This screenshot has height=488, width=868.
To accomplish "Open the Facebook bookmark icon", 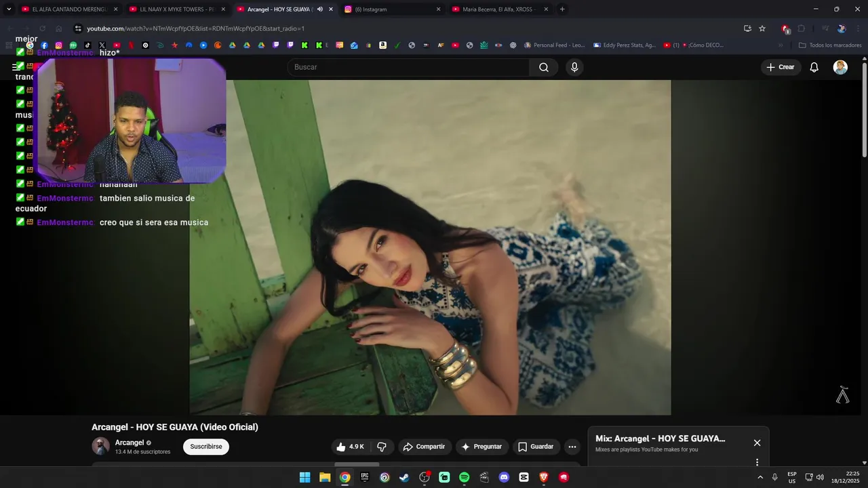I will coord(44,45).
